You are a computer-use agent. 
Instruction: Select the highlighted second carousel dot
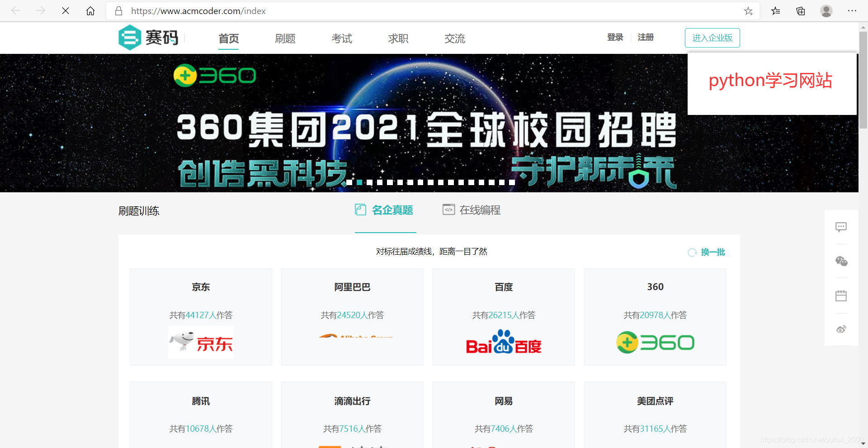tap(359, 182)
